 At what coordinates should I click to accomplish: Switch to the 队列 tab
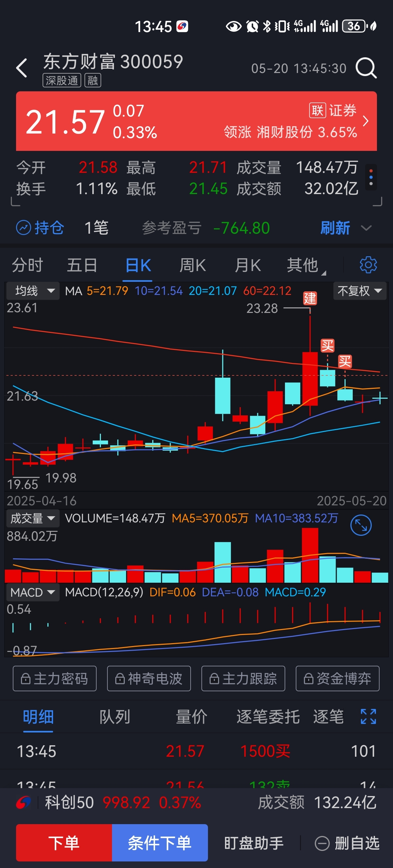115,716
